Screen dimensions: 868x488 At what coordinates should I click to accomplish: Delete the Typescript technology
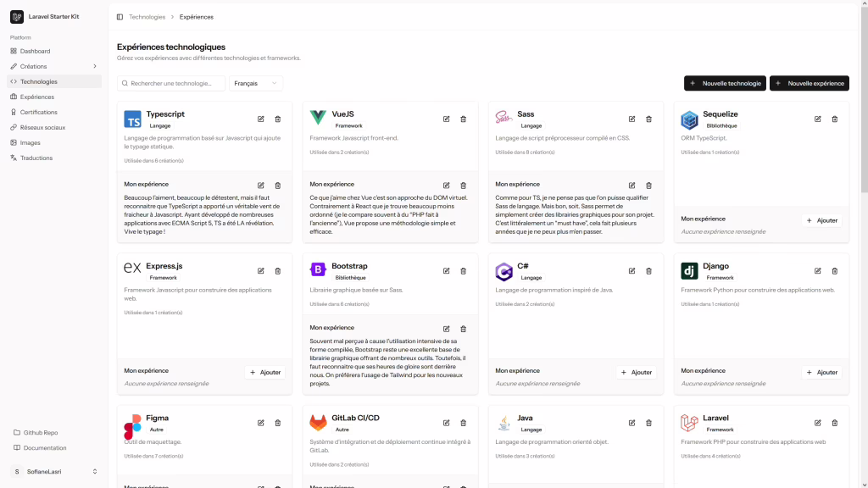pos(278,119)
